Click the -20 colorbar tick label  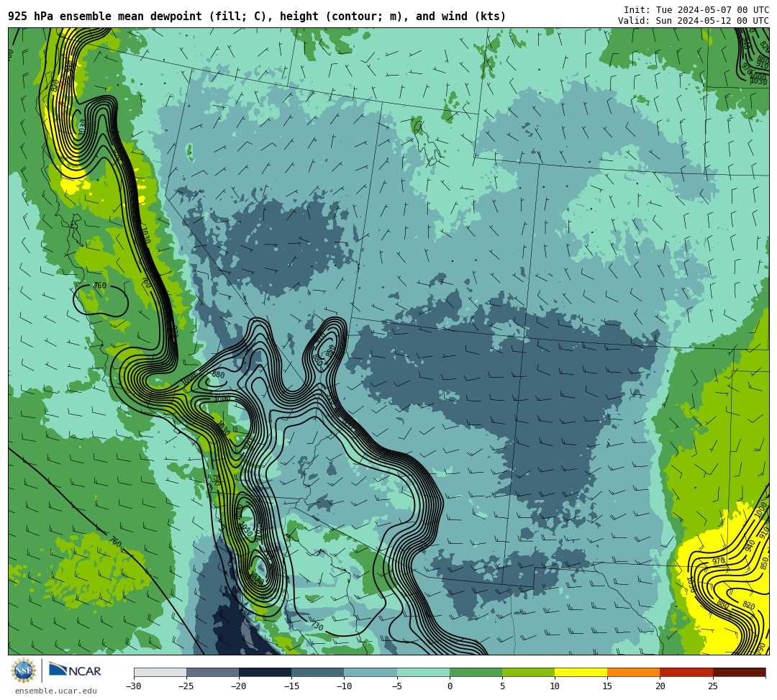(238, 686)
